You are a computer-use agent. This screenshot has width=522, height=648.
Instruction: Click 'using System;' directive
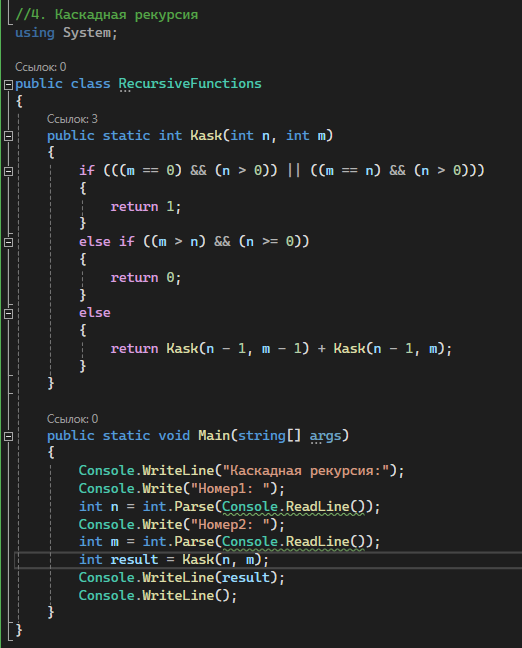point(67,33)
